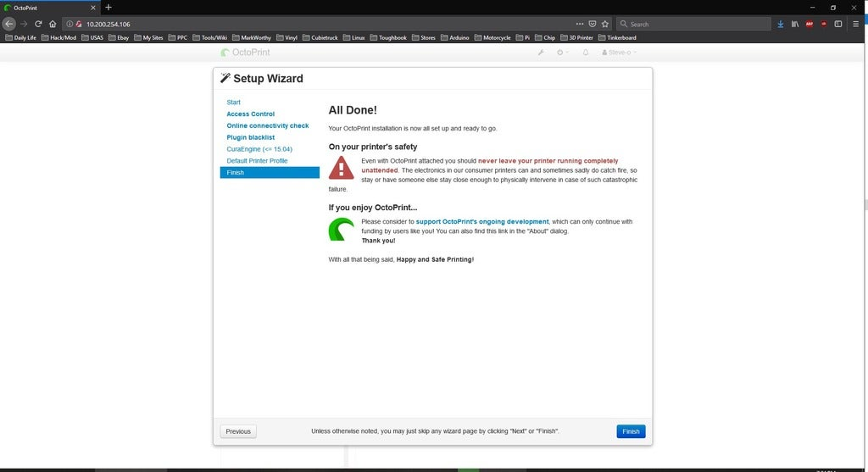Screen dimensions: 868x472
Task: Select CuraEngine (<= 15.04) wizard step
Action: (x=259, y=149)
